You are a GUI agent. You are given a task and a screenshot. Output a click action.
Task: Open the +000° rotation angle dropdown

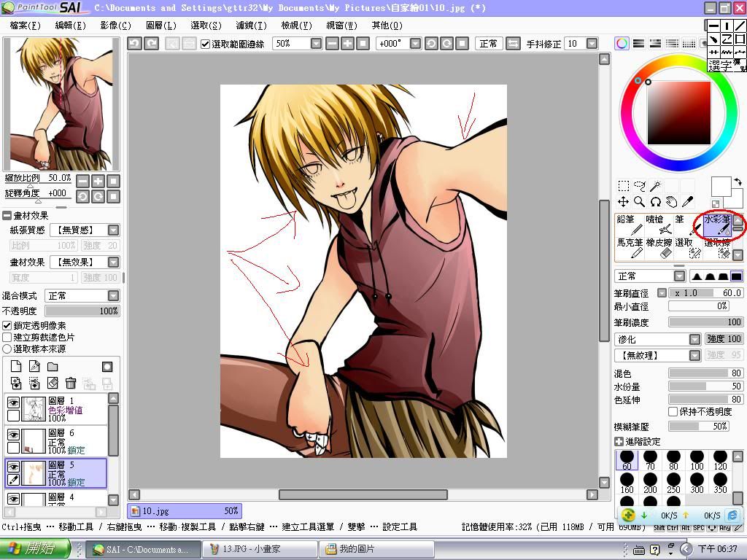tap(415, 44)
